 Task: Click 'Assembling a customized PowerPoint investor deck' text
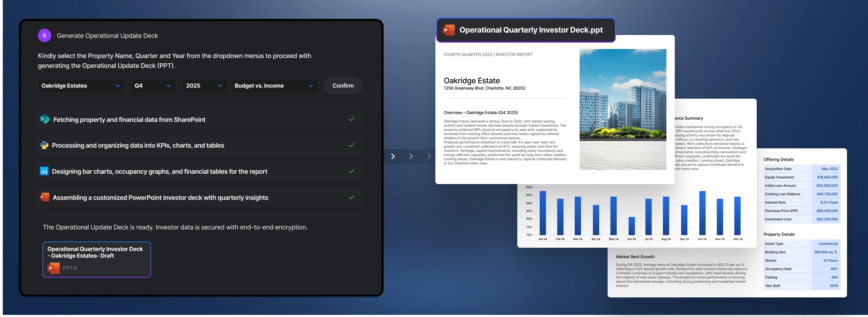click(160, 198)
